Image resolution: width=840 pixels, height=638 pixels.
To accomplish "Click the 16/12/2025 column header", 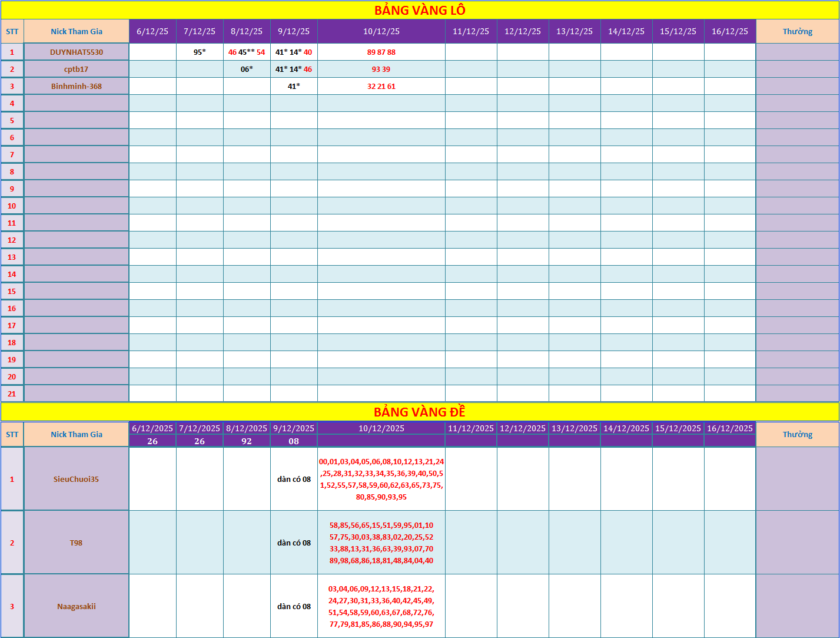I will (x=729, y=428).
